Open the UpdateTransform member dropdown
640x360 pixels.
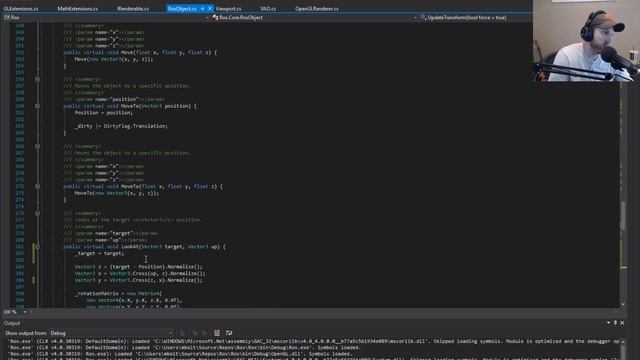pyautogui.click(x=476, y=18)
